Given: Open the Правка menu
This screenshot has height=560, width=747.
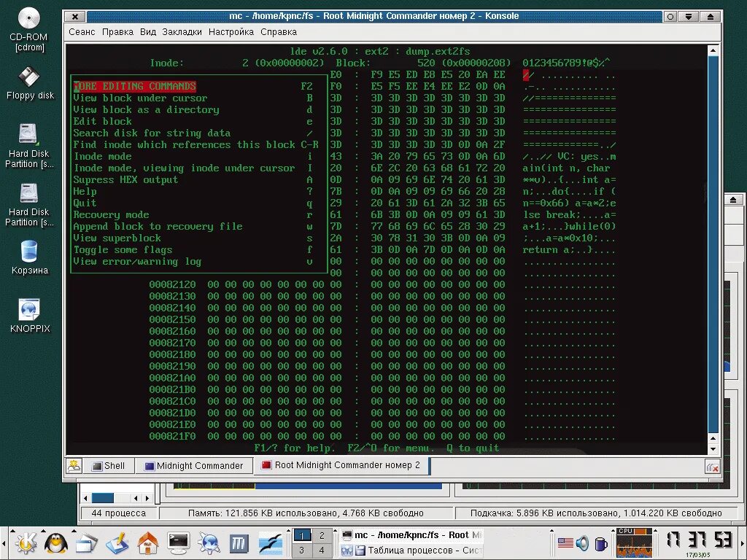Looking at the screenshot, I should (117, 32).
